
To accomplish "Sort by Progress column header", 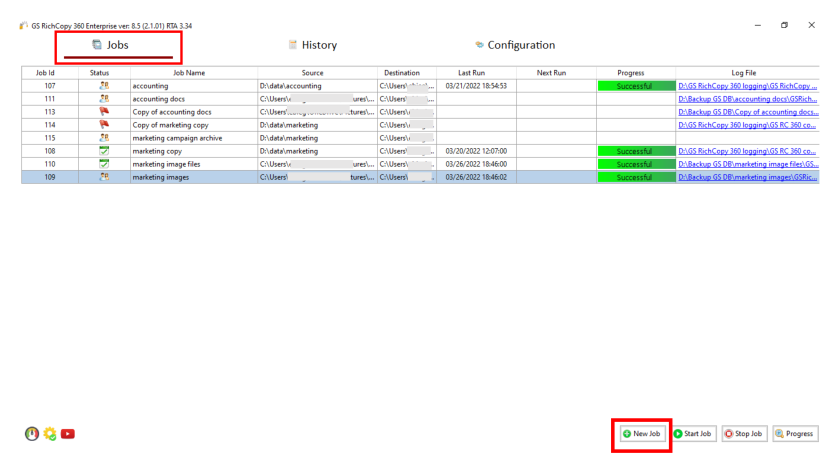I will [x=636, y=73].
